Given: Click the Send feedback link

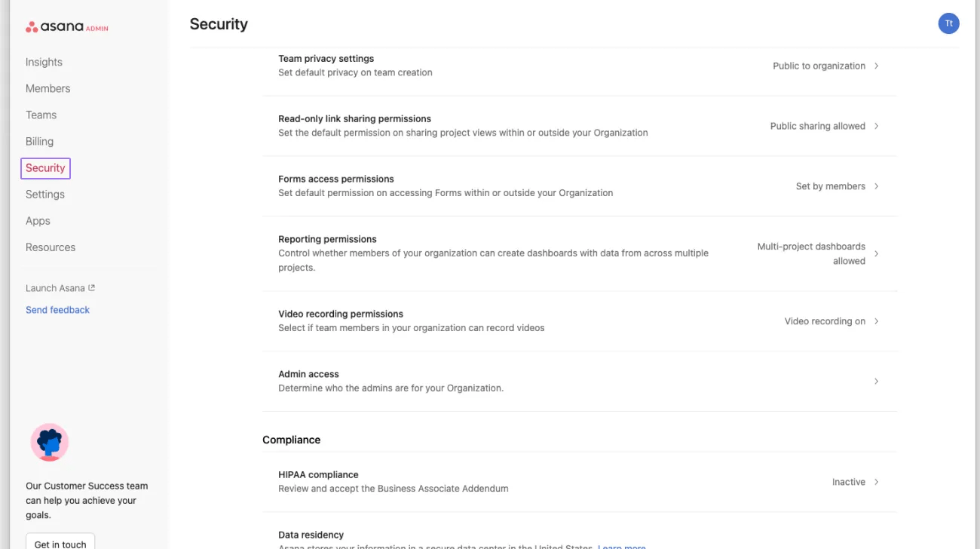Looking at the screenshot, I should [57, 310].
